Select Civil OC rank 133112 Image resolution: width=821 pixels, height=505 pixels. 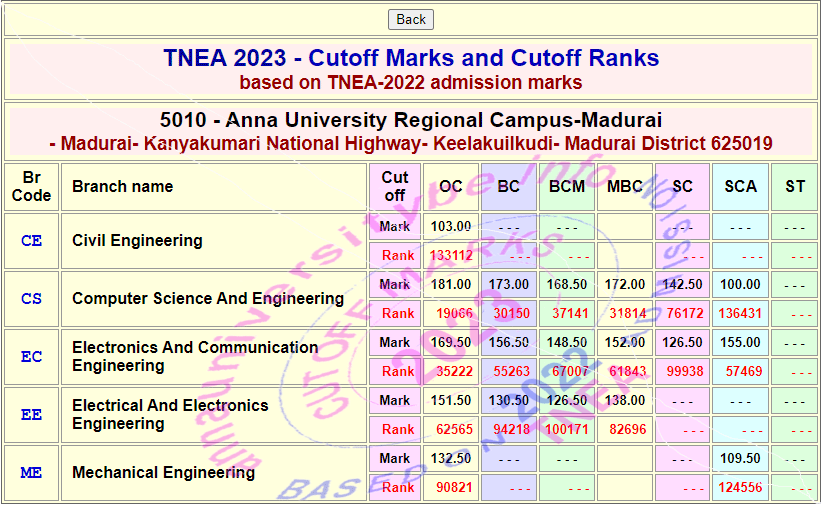pos(451,255)
